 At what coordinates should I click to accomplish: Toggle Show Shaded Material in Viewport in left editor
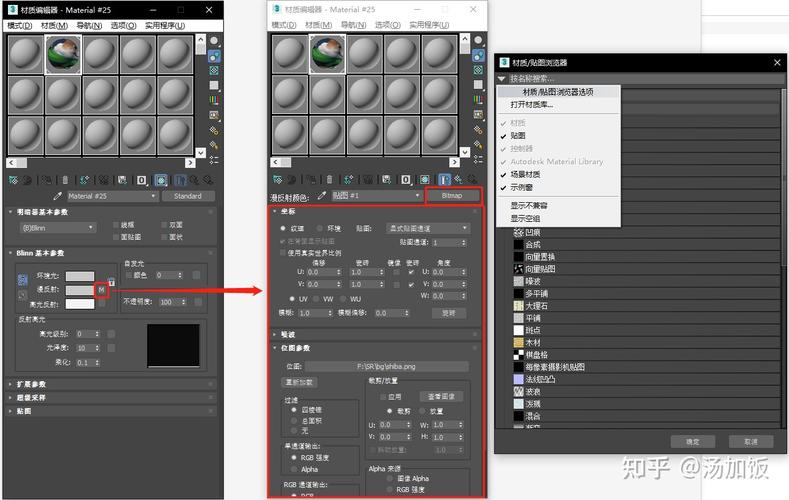[161, 180]
